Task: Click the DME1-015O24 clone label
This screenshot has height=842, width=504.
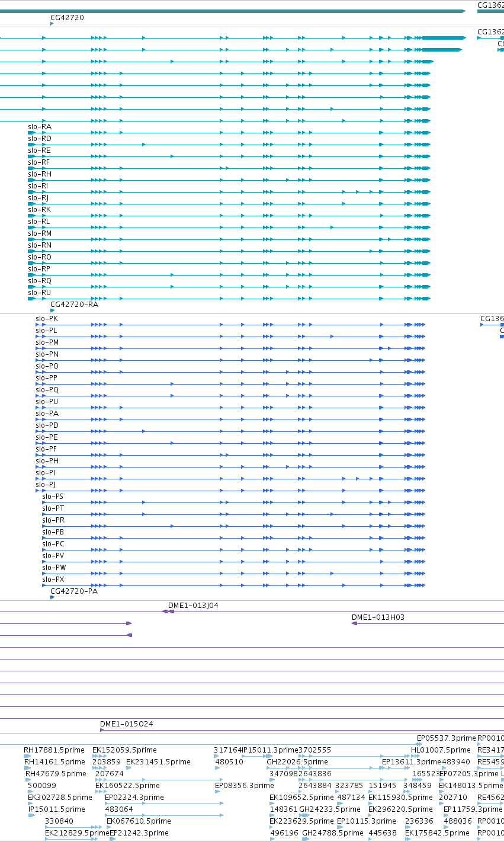Action: [127, 724]
